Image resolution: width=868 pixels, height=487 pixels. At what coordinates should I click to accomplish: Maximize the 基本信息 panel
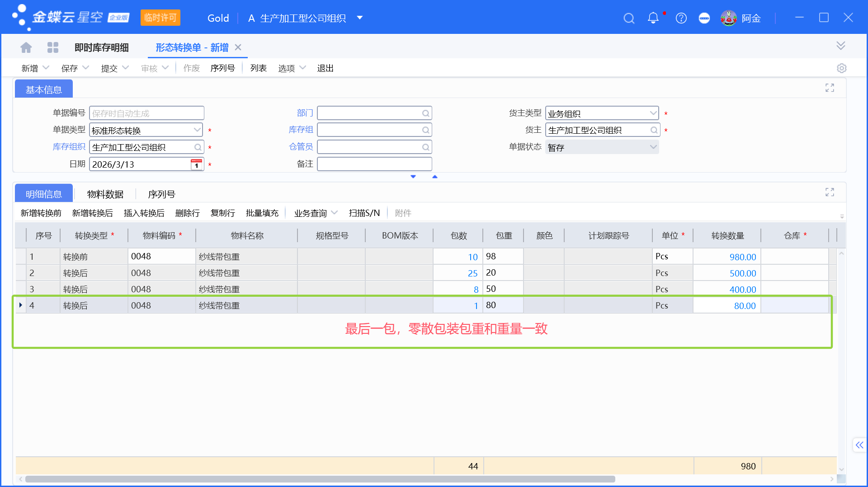click(830, 88)
